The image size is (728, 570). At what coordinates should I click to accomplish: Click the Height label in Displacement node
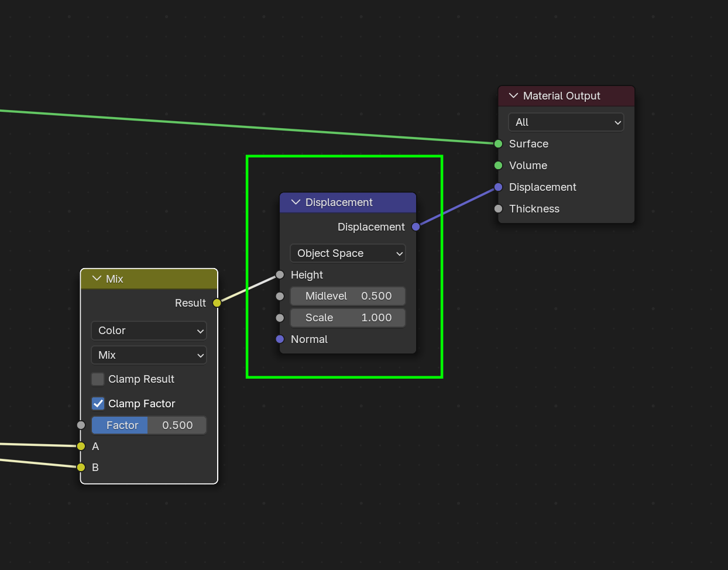pyautogui.click(x=307, y=275)
